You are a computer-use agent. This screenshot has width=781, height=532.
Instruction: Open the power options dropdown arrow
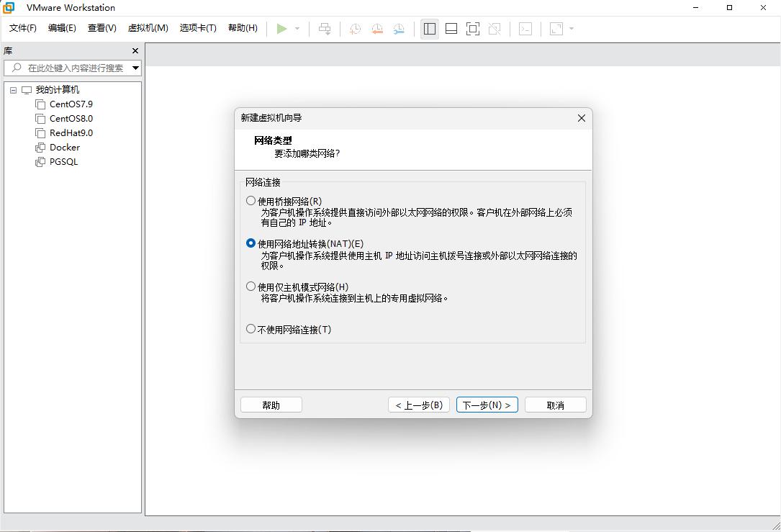(x=297, y=29)
